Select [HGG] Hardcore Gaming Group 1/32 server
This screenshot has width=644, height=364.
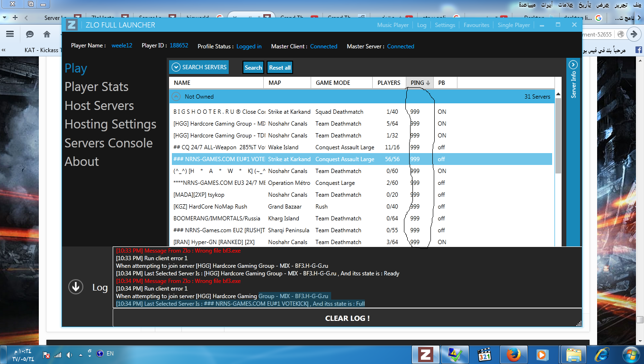click(361, 136)
